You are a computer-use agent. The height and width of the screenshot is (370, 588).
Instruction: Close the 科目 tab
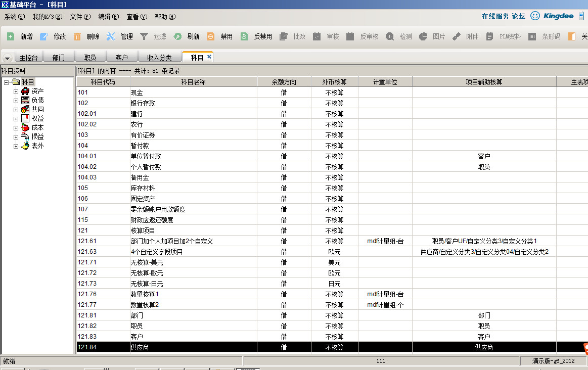click(209, 57)
